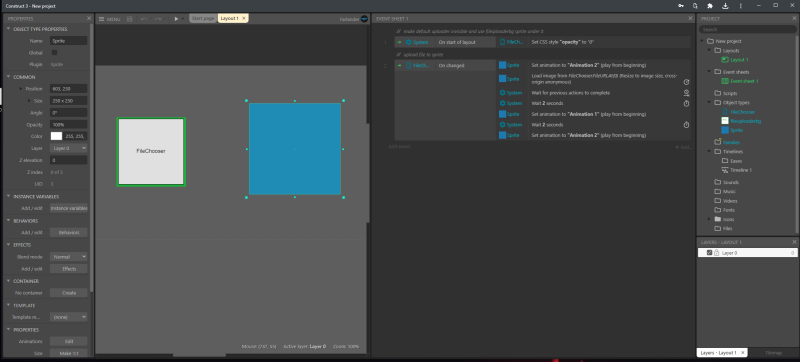Open the user account avatar icon
Viewport: 800px width, 362px height.
coord(364,19)
